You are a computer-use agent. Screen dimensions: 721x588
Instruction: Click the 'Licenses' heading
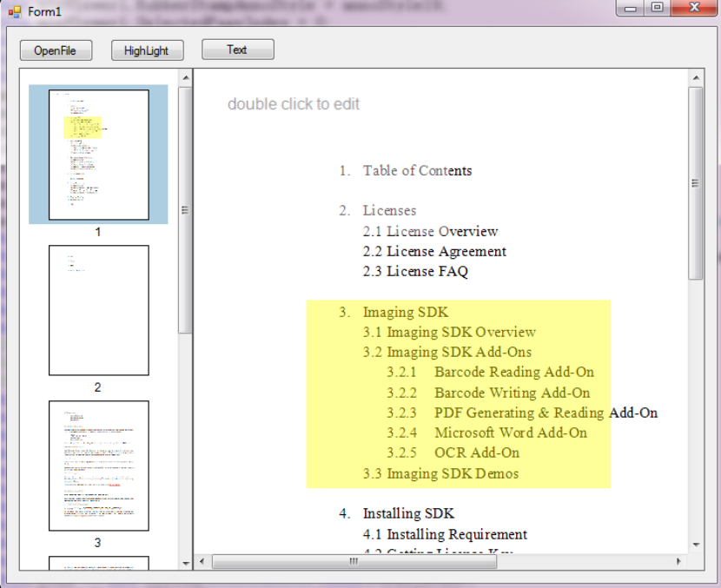click(389, 210)
